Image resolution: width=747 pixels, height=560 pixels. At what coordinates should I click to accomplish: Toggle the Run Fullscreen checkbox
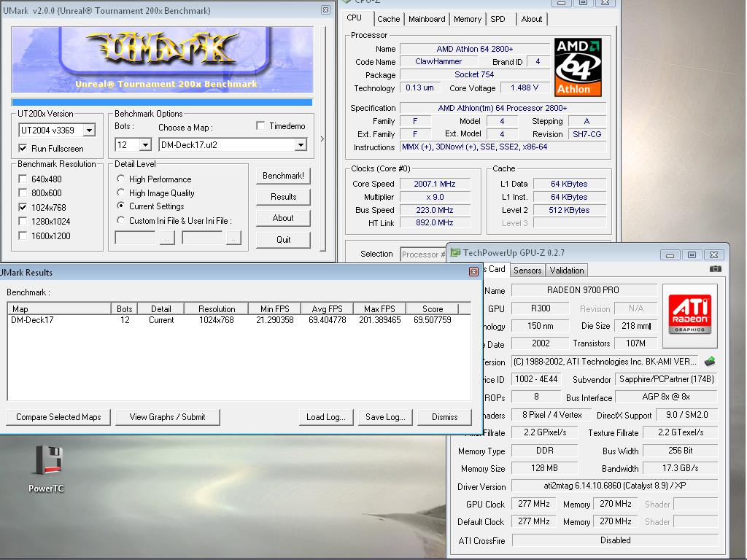23,148
